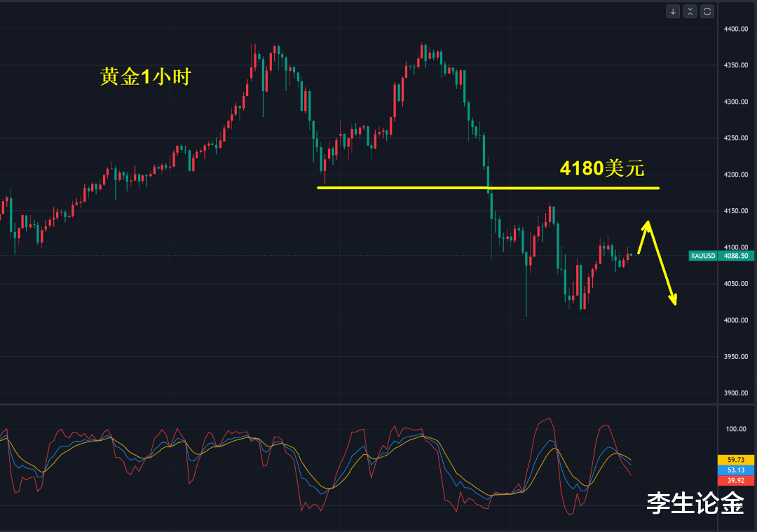Click the 100.00 indicator scale label
Image resolution: width=757 pixels, height=532 pixels.
[x=736, y=429]
